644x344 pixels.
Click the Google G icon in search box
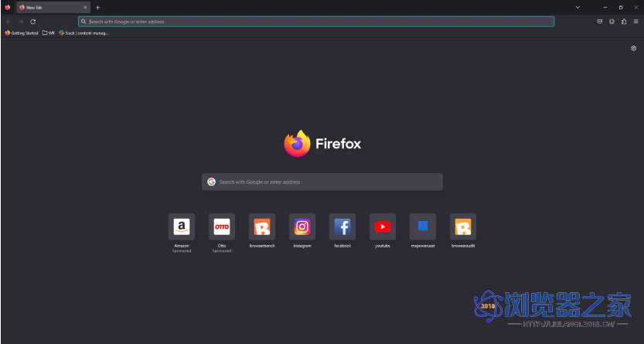click(x=212, y=182)
